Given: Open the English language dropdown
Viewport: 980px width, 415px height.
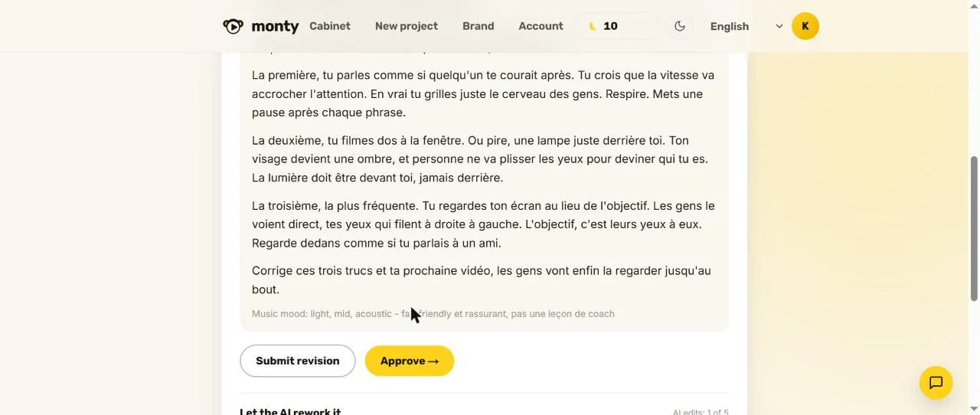Looking at the screenshot, I should (x=746, y=26).
